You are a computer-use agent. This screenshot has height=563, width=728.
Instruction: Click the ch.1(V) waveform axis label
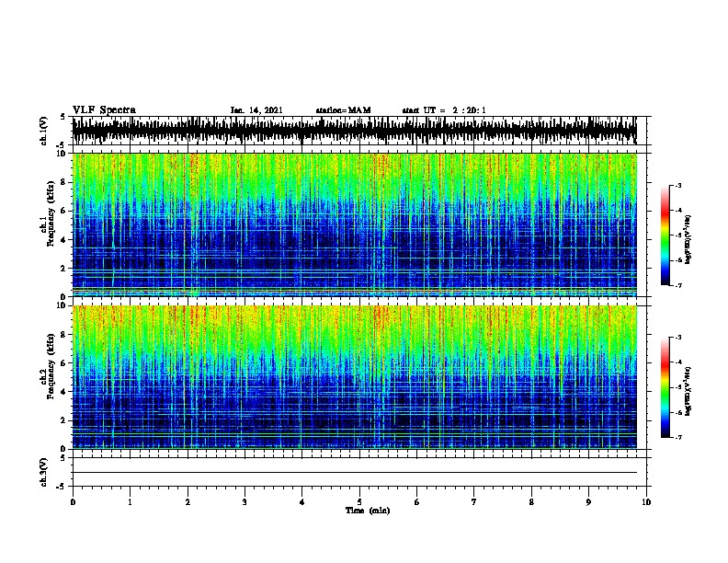coord(43,131)
